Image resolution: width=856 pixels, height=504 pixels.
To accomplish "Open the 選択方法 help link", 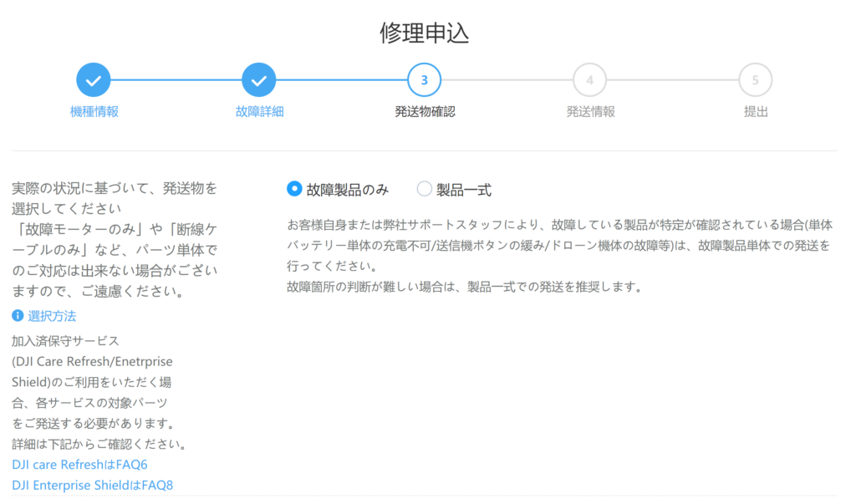I will [x=52, y=316].
